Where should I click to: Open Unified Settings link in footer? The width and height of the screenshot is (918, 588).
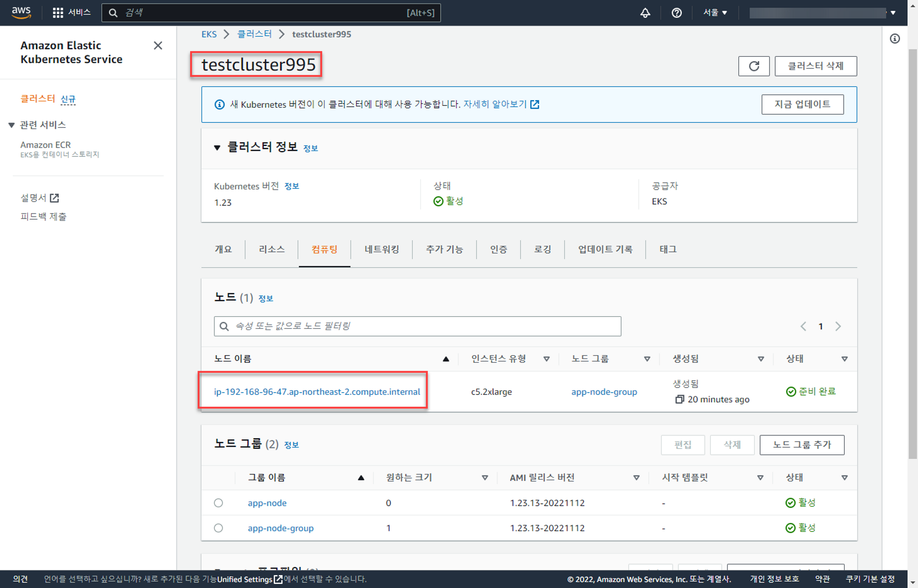pyautogui.click(x=250, y=579)
